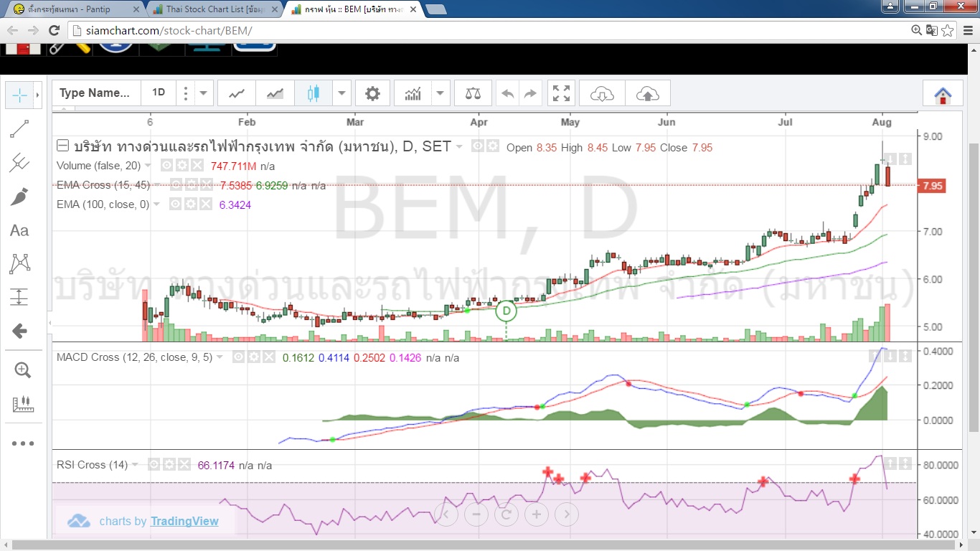Screen dimensions: 980x551
Task: Redo the chart action
Action: tap(530, 93)
